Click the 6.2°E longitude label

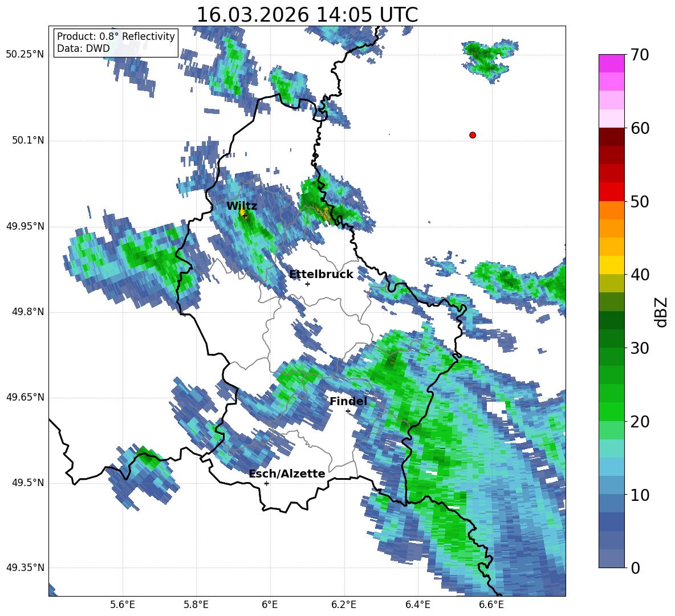coord(344,605)
